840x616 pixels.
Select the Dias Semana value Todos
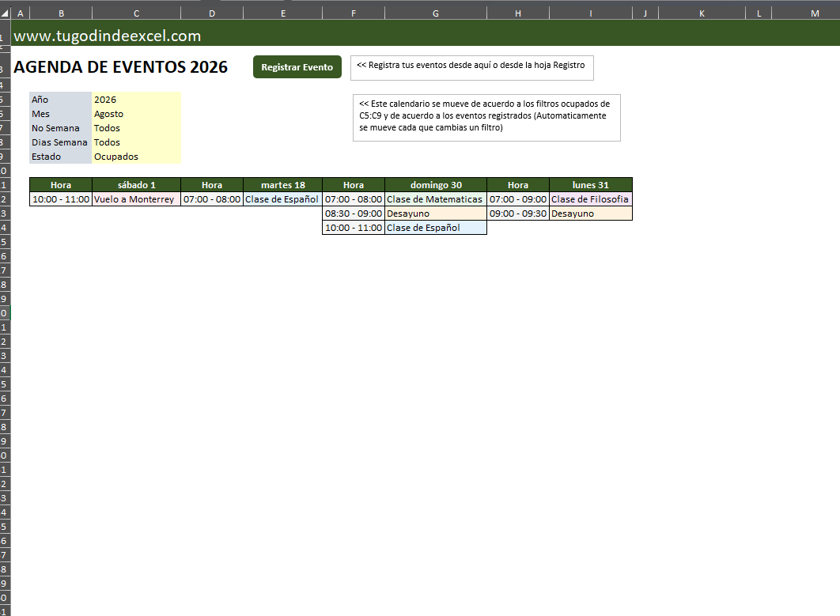(x=137, y=142)
